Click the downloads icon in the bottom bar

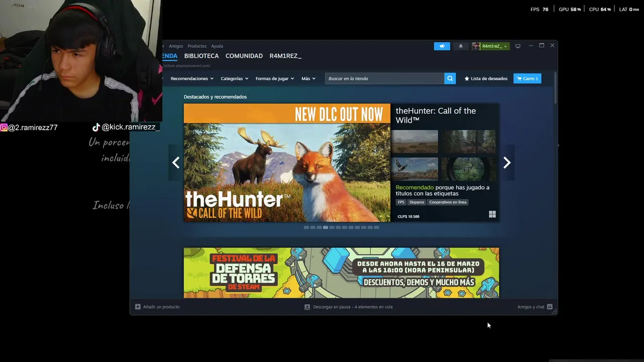point(307,307)
